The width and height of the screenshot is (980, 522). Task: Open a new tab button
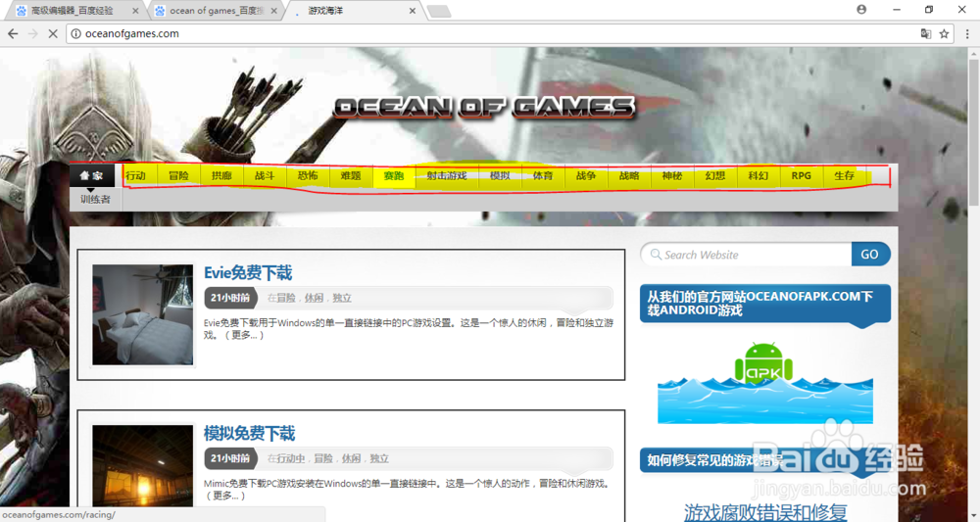pyautogui.click(x=439, y=11)
